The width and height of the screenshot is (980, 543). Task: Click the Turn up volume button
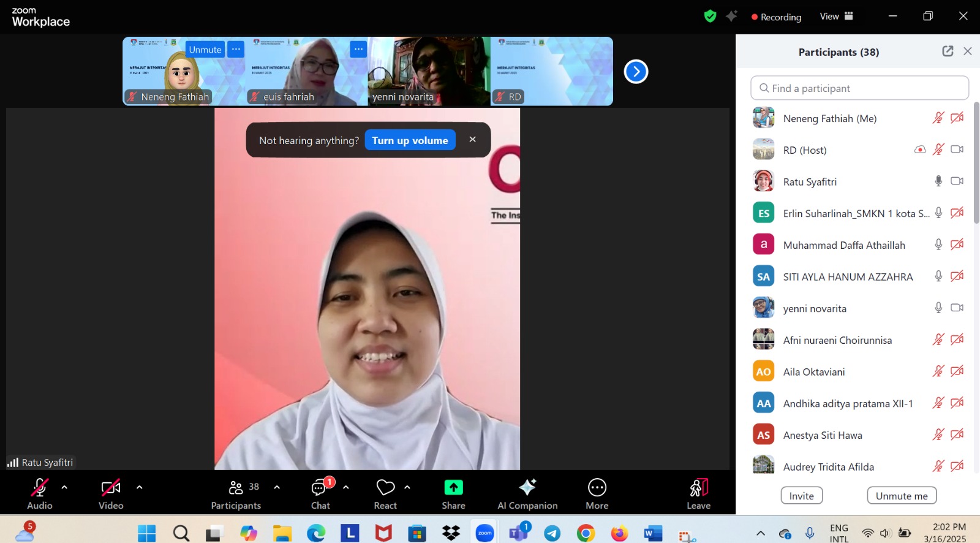[410, 140]
